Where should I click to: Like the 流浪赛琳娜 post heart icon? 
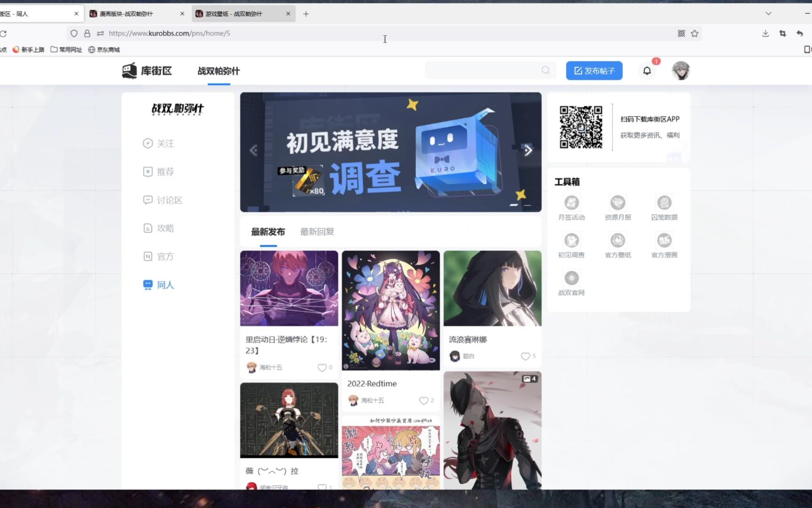tap(525, 356)
